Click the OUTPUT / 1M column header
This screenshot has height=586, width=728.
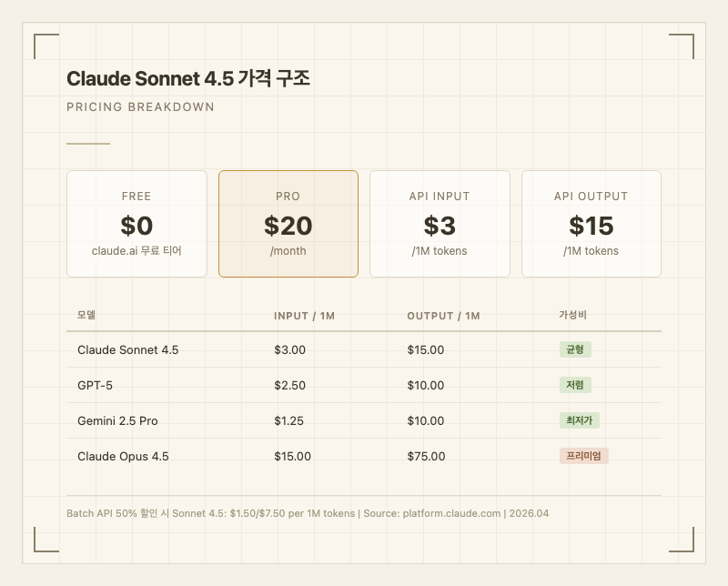[x=443, y=316]
